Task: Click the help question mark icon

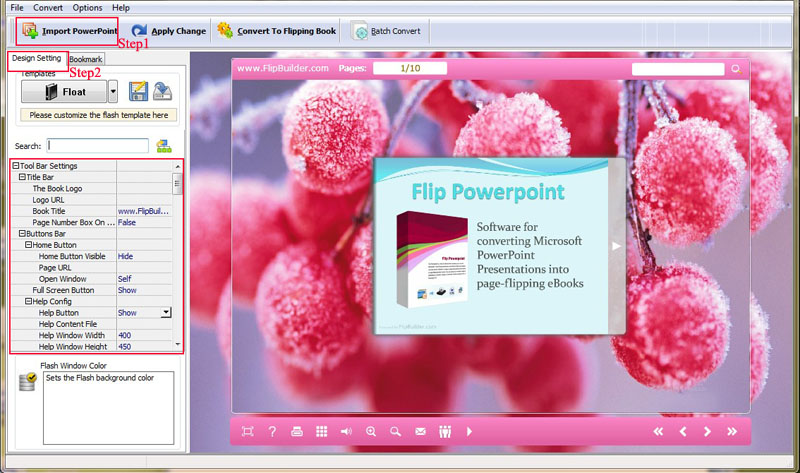Action: 272,432
